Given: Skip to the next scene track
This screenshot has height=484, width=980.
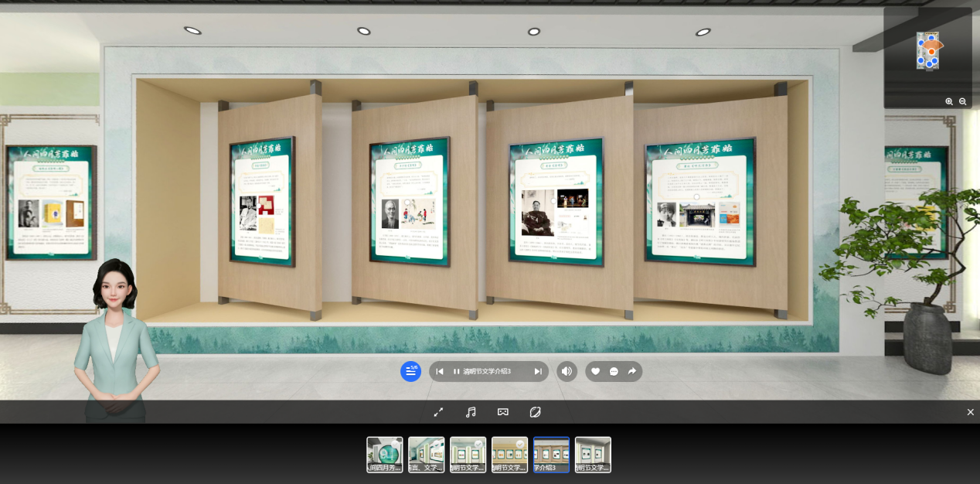Looking at the screenshot, I should (538, 371).
